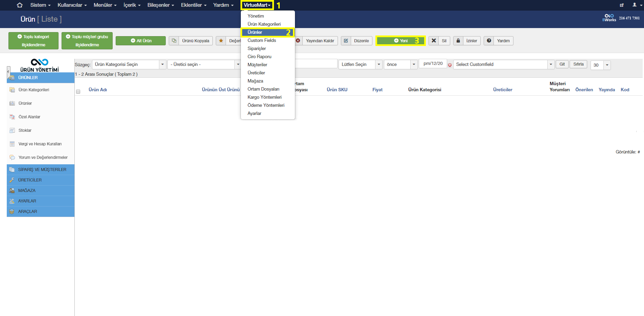This screenshot has height=316, width=644.
Task: Click the Ürün Kategorileri sidebar icon
Action: [12, 90]
